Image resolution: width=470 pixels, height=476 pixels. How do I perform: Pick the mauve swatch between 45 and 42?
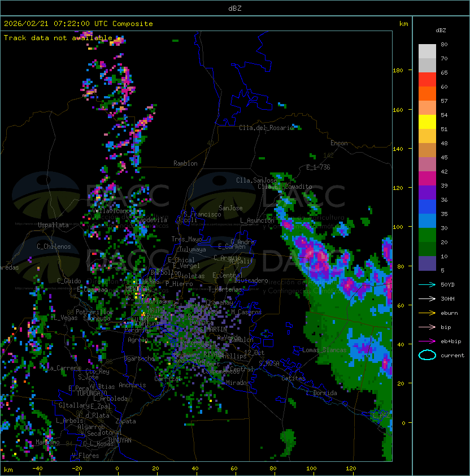(427, 165)
